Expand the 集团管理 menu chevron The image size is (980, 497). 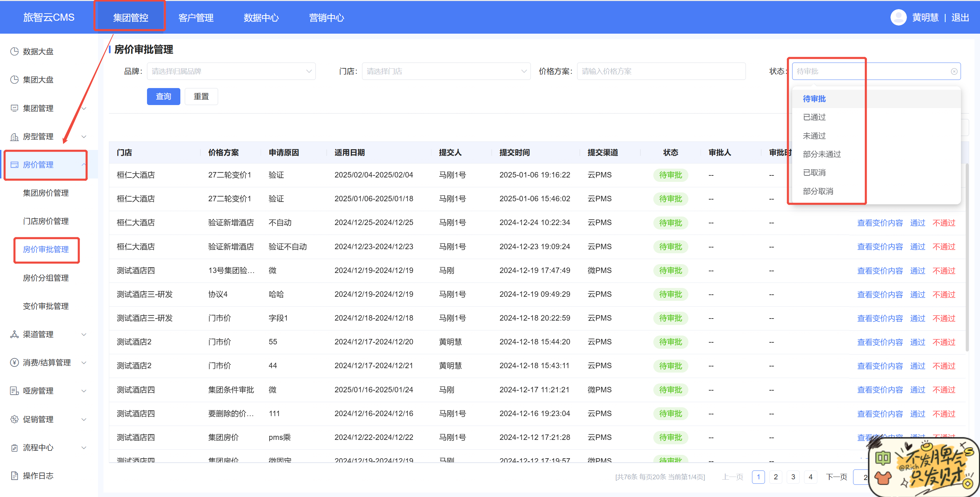pyautogui.click(x=84, y=108)
